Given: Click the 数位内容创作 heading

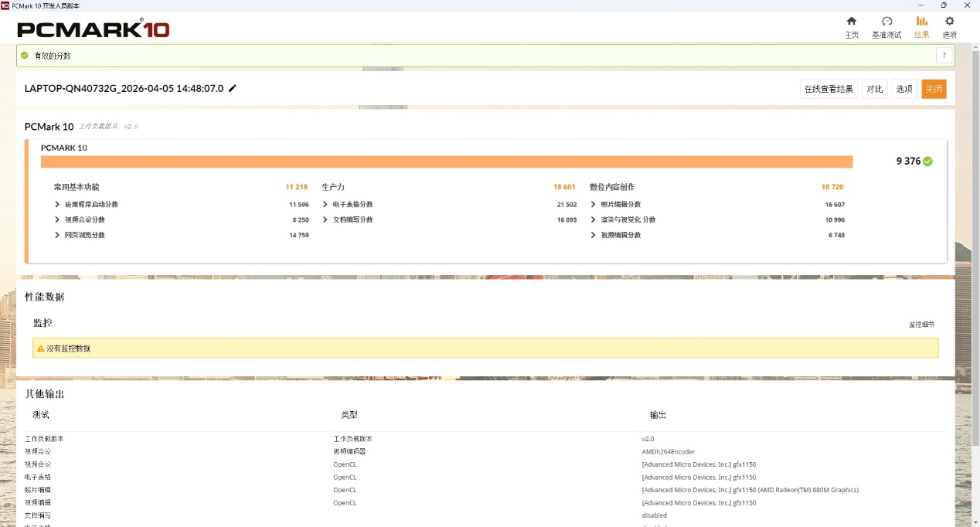Looking at the screenshot, I should tap(612, 187).
